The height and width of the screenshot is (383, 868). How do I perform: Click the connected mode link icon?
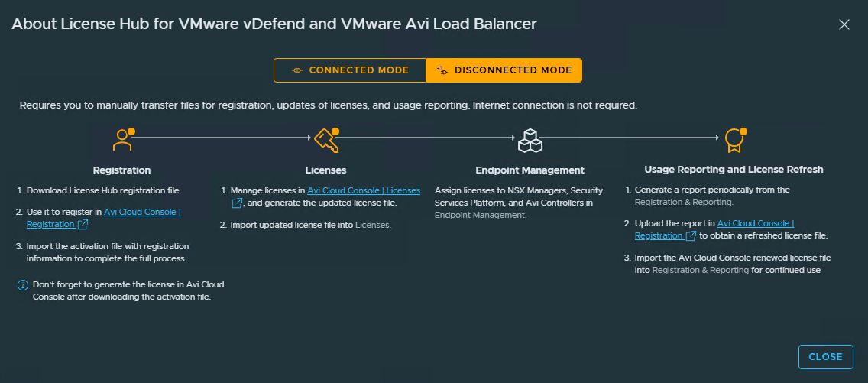[x=297, y=70]
